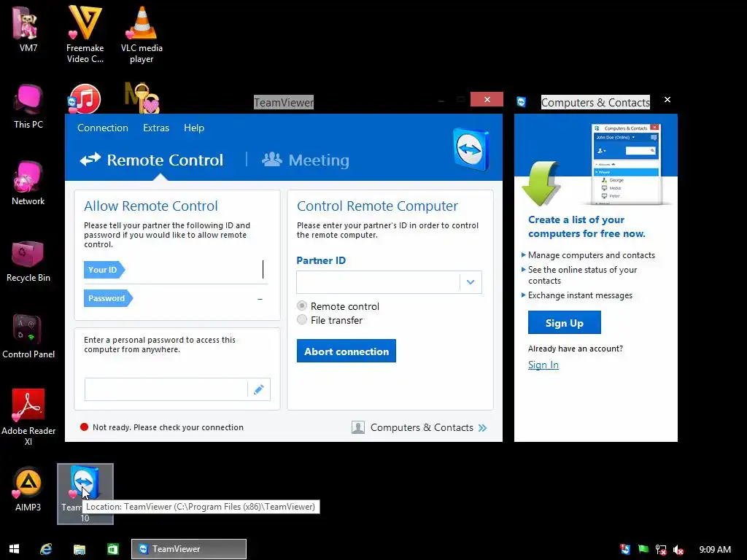
Task: Click the 'Allow Remote Control' heading
Action: (x=150, y=206)
